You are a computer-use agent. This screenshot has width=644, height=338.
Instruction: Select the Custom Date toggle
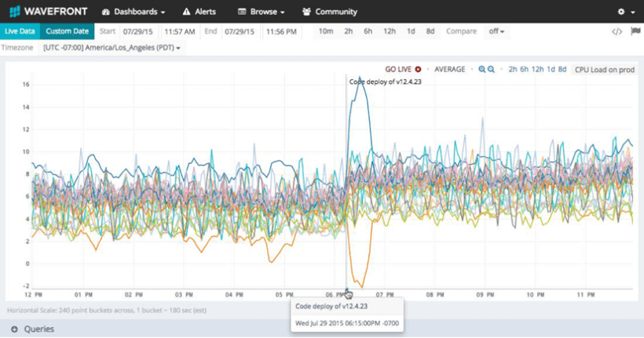[67, 31]
